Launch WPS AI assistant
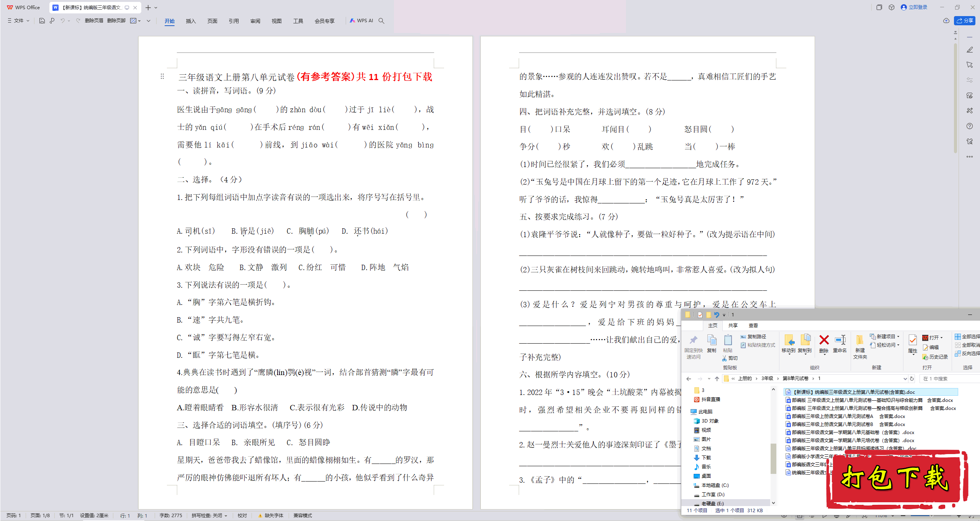980x521 pixels. (x=361, y=21)
